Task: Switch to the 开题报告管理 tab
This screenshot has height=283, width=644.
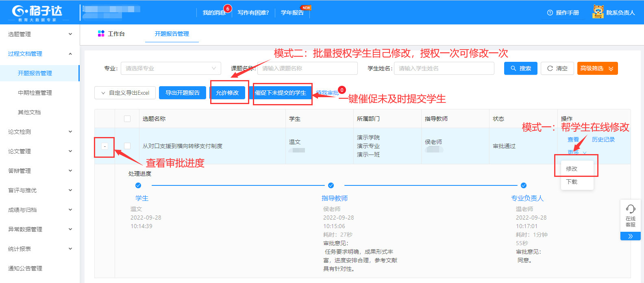Action: (x=172, y=34)
